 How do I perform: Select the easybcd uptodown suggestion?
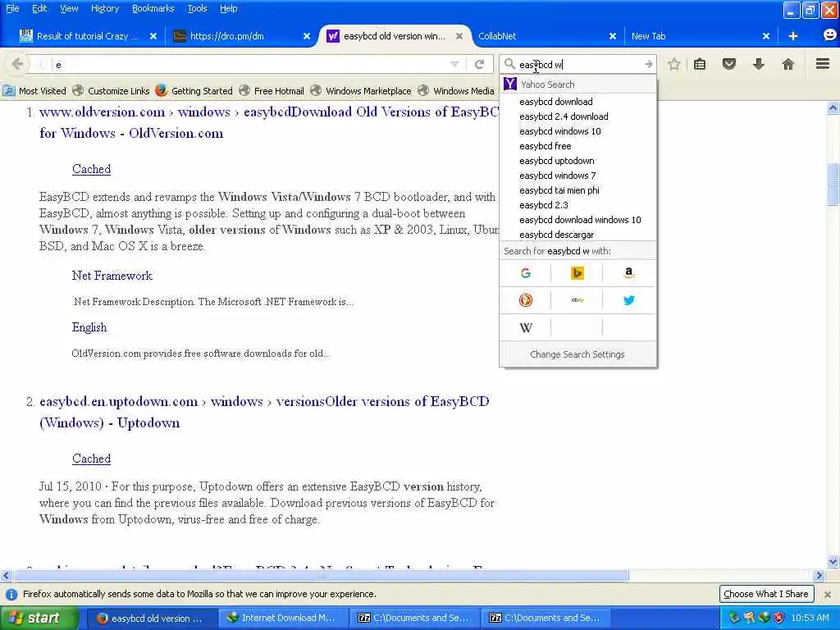click(x=577, y=161)
